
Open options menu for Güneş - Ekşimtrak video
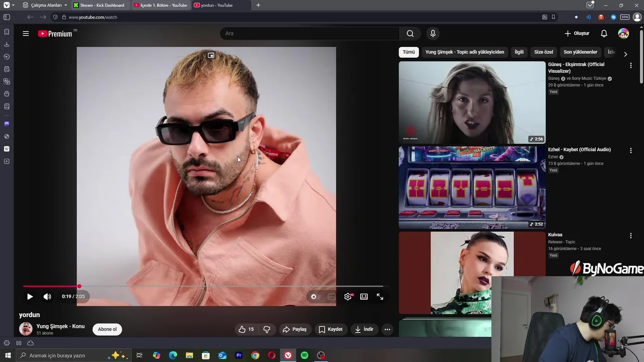click(x=630, y=65)
